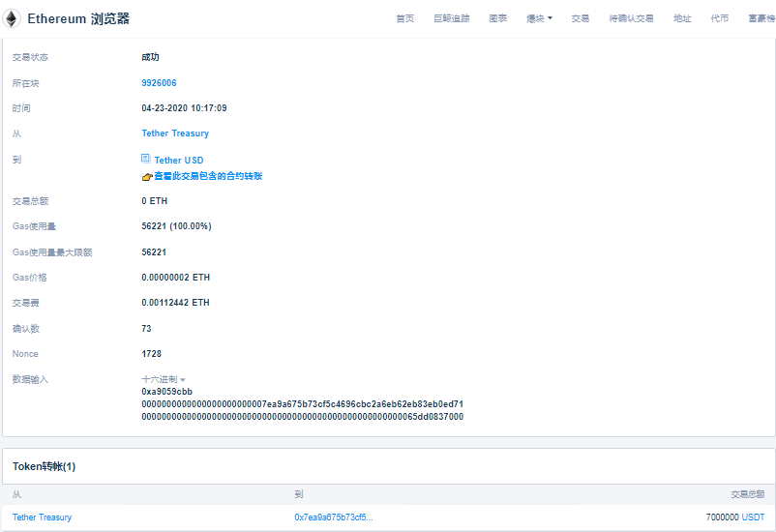The width and height of the screenshot is (776, 532).
Task: Open block number 9926006
Action: 159,83
